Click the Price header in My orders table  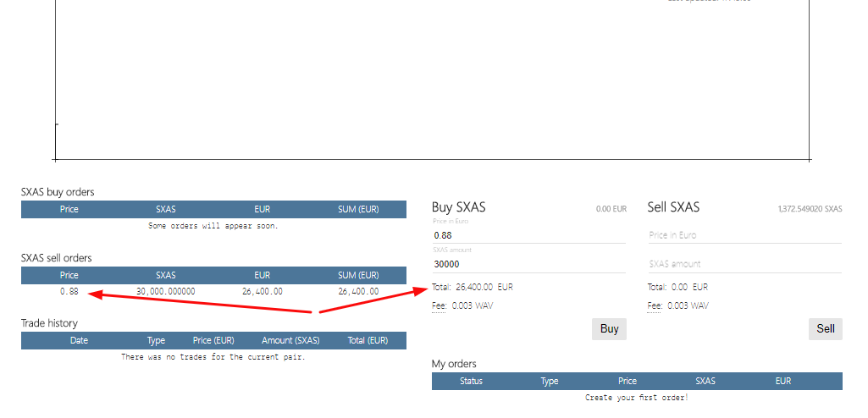pos(628,381)
